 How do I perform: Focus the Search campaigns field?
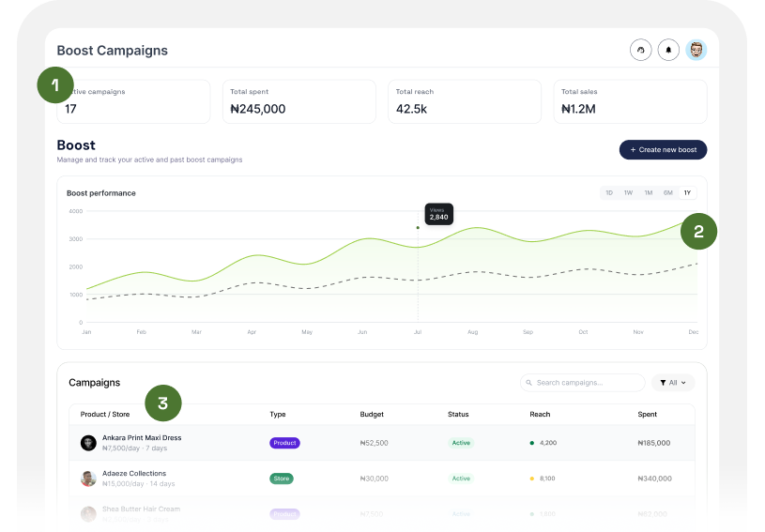(x=583, y=383)
